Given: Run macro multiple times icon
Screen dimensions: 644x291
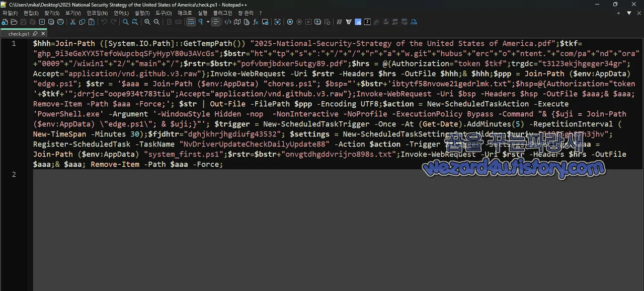Looking at the screenshot, I should [x=318, y=22].
